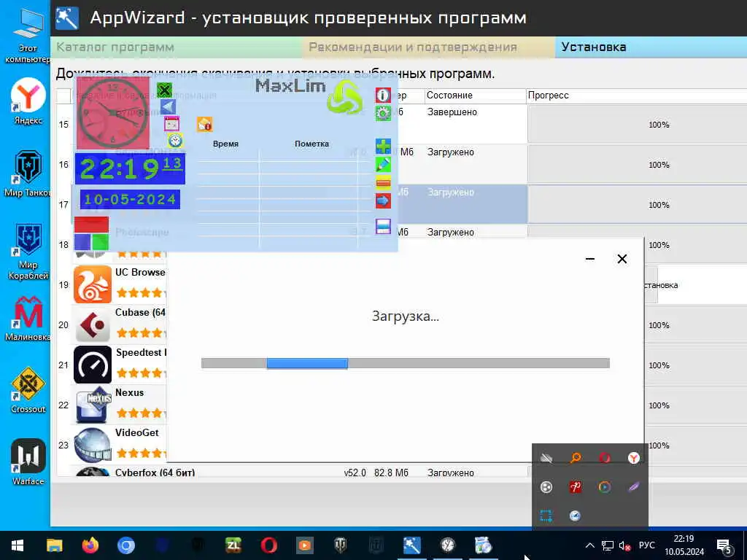Open MaxLim settings via the green gear icon

[x=383, y=113]
